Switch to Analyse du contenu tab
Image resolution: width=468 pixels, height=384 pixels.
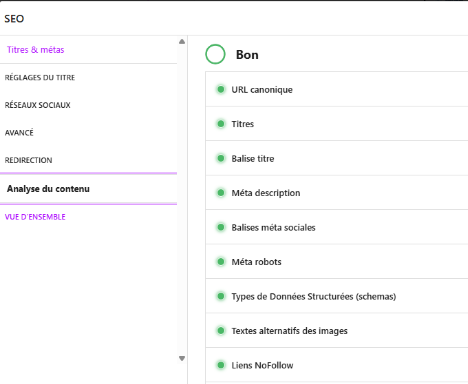click(x=88, y=189)
